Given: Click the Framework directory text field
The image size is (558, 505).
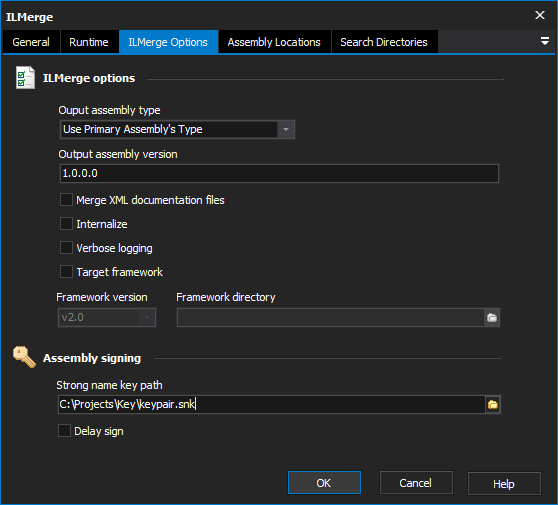Looking at the screenshot, I should pos(331,317).
